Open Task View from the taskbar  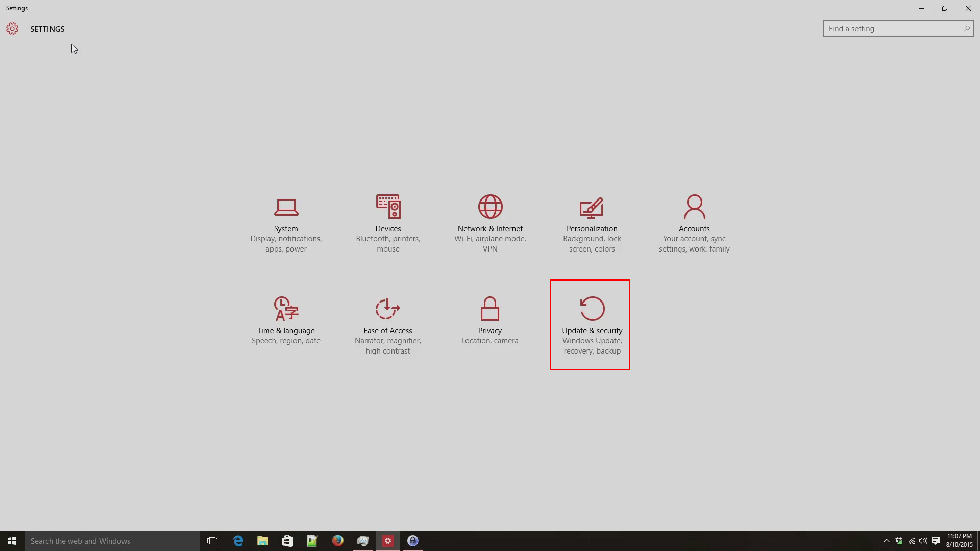coord(212,541)
